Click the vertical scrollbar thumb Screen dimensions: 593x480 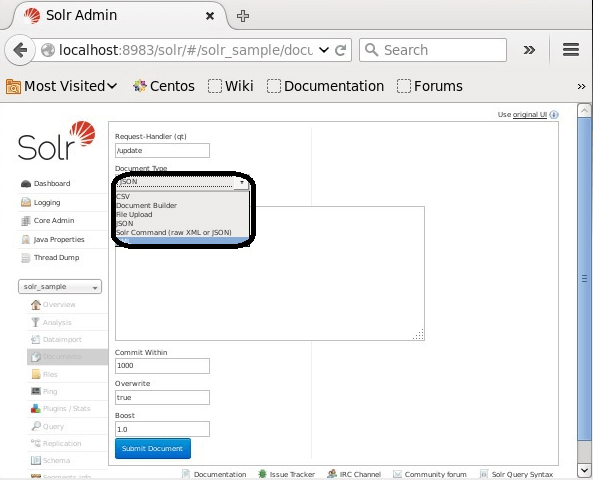tap(584, 279)
